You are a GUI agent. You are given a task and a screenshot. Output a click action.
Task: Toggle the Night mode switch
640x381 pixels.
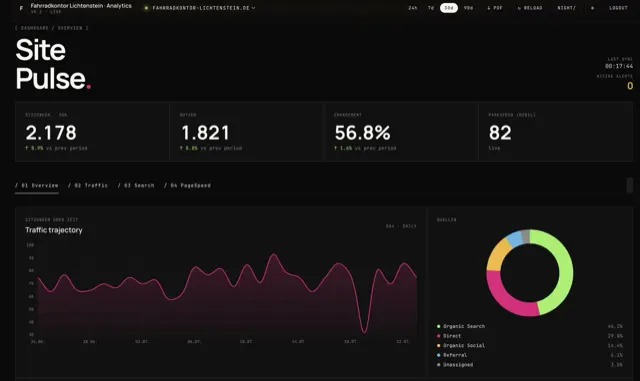click(x=567, y=8)
